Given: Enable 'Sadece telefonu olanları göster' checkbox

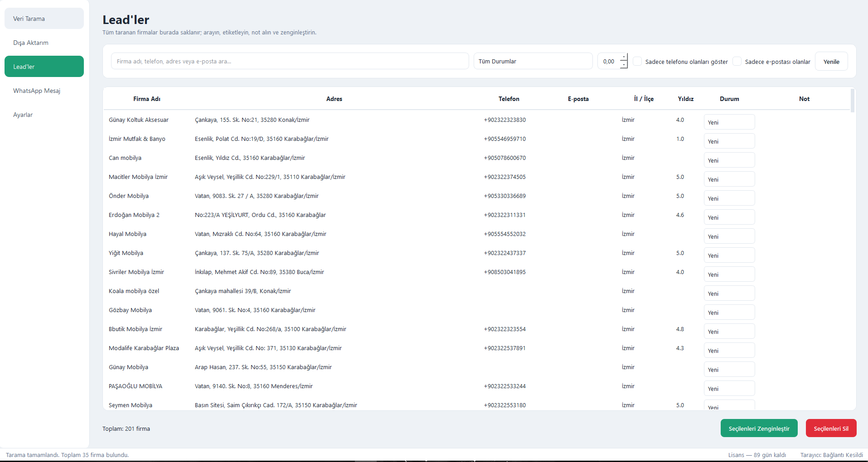Looking at the screenshot, I should tap(637, 61).
